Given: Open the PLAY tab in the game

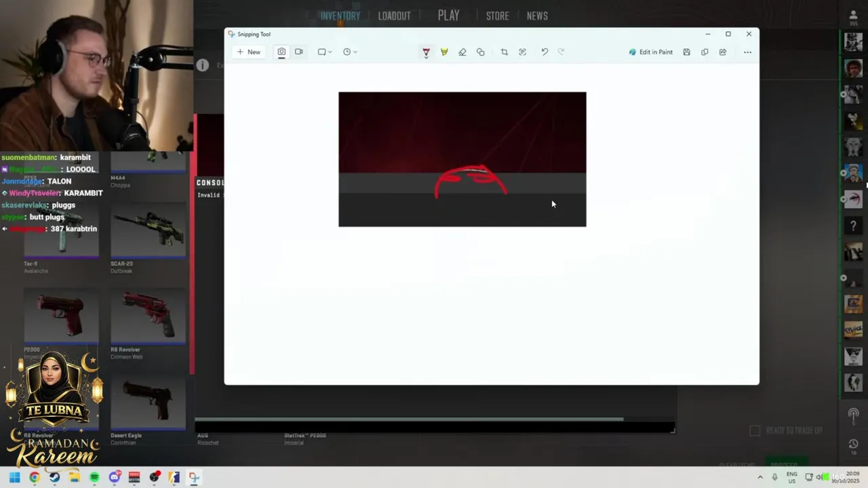Looking at the screenshot, I should (x=448, y=15).
